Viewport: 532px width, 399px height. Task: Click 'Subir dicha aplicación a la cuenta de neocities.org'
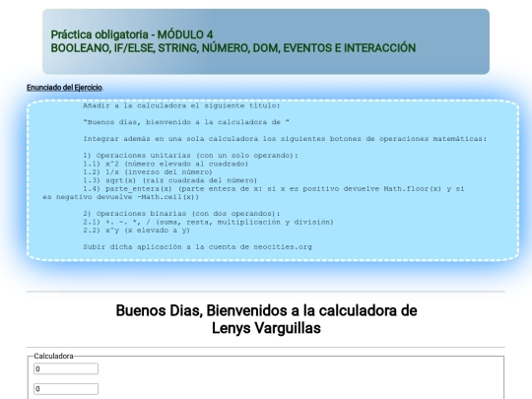[197, 247]
